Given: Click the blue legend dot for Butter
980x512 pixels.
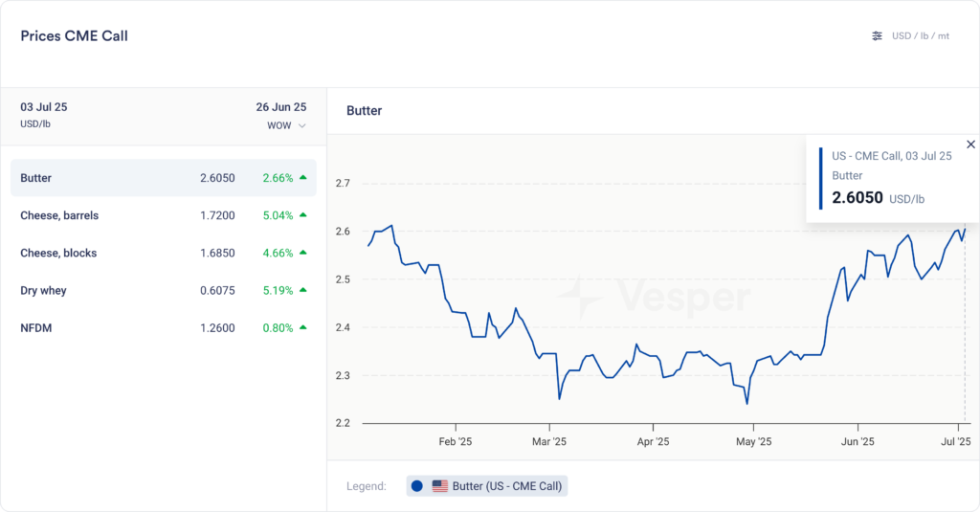Looking at the screenshot, I should pyautogui.click(x=417, y=486).
